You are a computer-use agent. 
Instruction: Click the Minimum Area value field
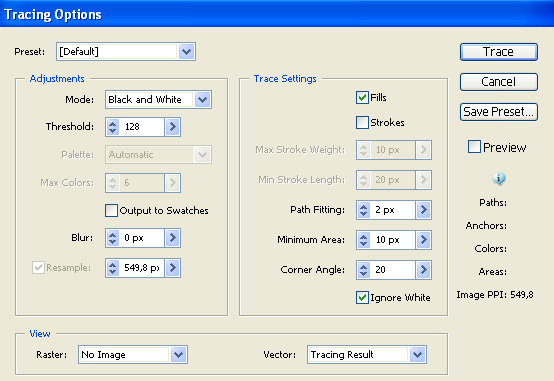(393, 240)
